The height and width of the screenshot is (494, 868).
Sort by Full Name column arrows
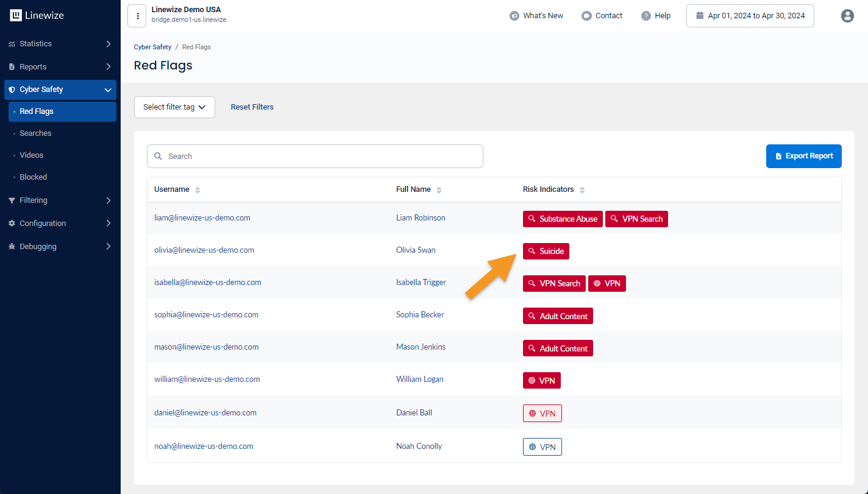point(439,190)
